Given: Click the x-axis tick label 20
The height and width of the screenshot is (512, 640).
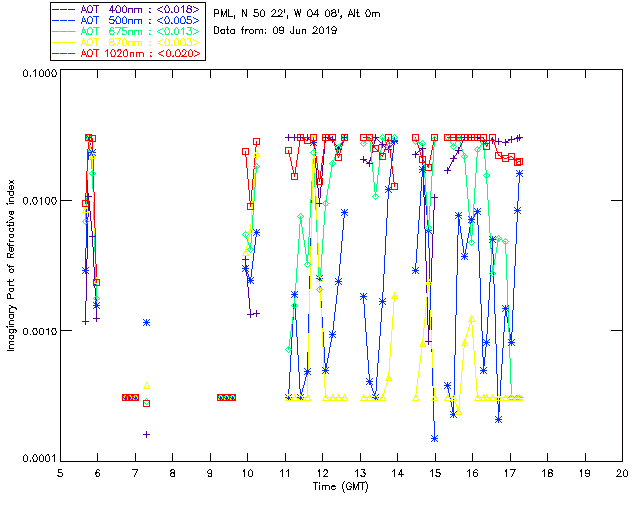Looking at the screenshot, I should point(622,473).
